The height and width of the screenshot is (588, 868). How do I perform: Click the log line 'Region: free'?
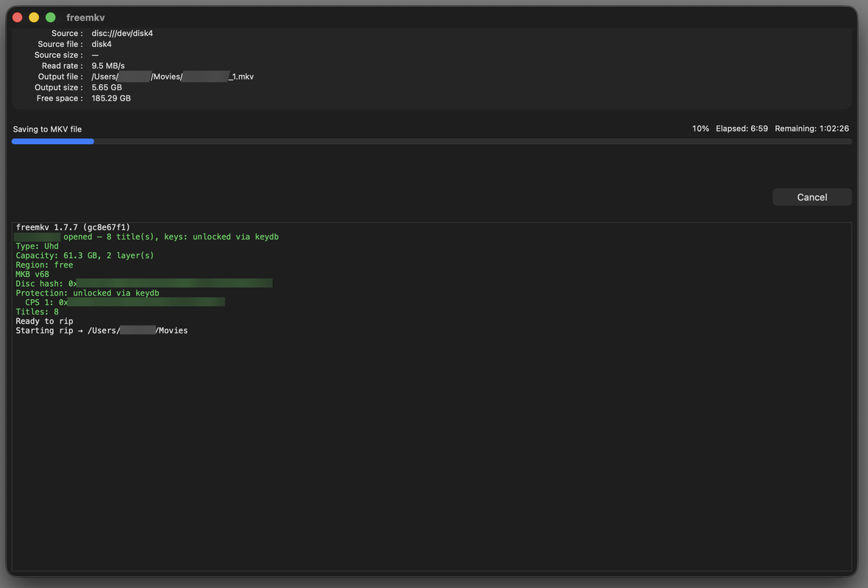point(44,265)
